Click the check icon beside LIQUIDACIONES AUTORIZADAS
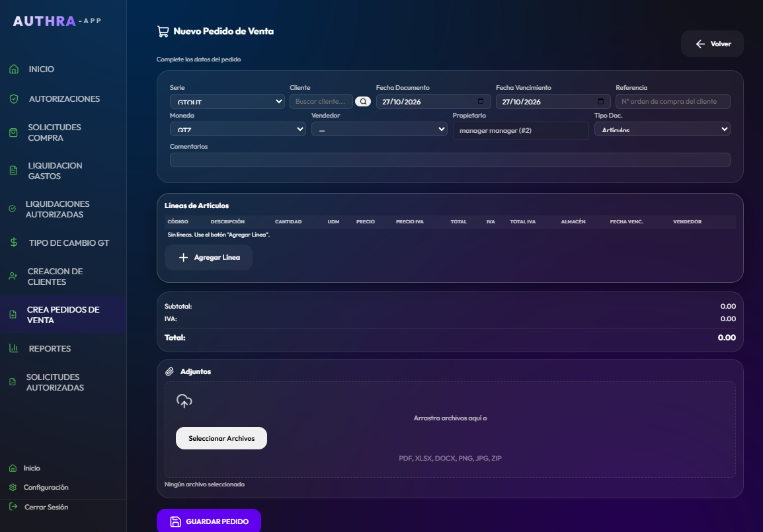763x532 pixels. tap(12, 209)
